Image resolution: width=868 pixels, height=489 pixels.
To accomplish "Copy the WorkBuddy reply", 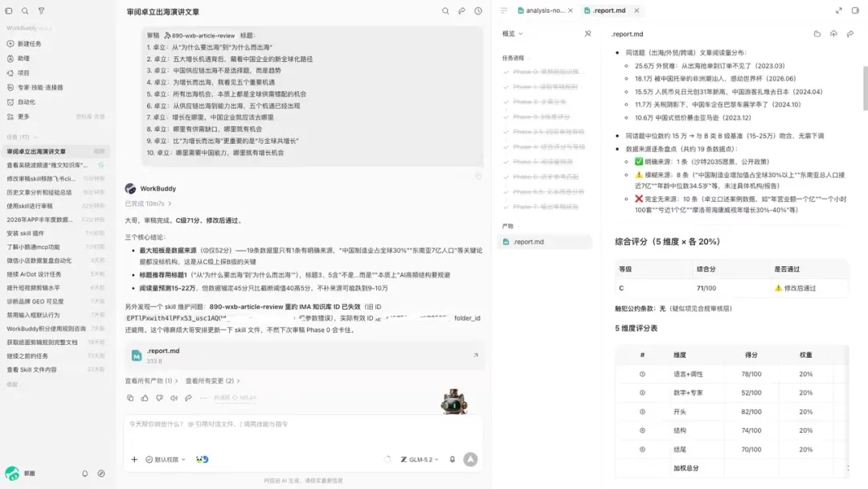I will (x=130, y=397).
